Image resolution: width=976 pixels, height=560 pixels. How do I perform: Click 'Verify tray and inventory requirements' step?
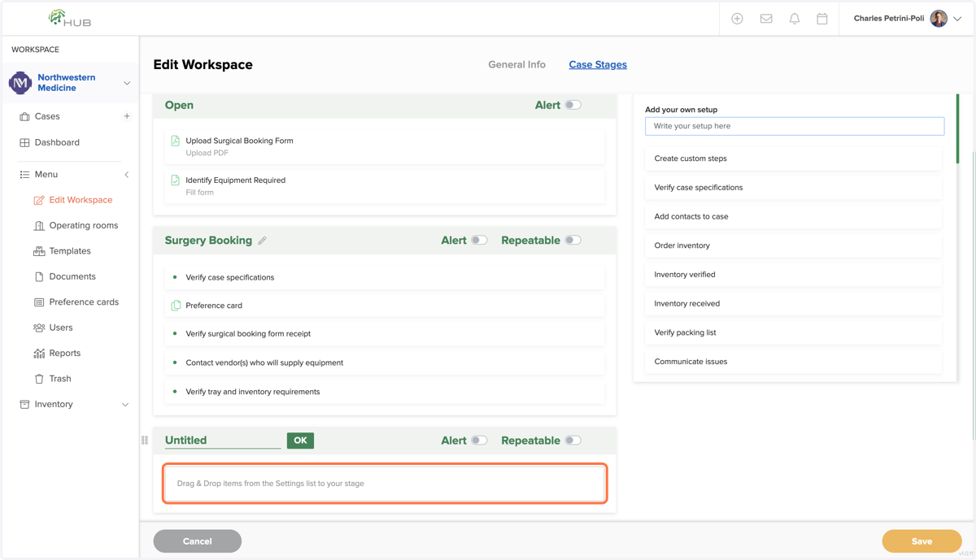(x=385, y=392)
